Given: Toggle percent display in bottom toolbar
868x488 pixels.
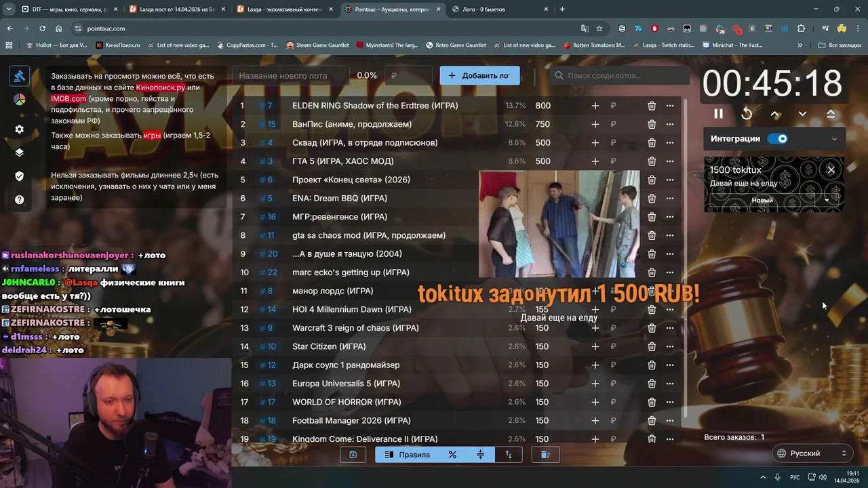Looking at the screenshot, I should (x=452, y=455).
